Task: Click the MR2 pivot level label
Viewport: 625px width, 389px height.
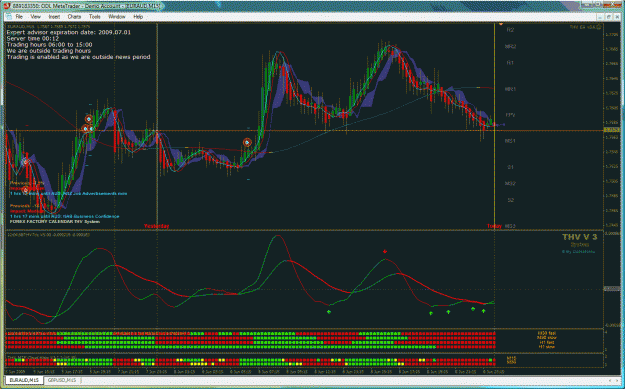Action: pyautogui.click(x=510, y=47)
